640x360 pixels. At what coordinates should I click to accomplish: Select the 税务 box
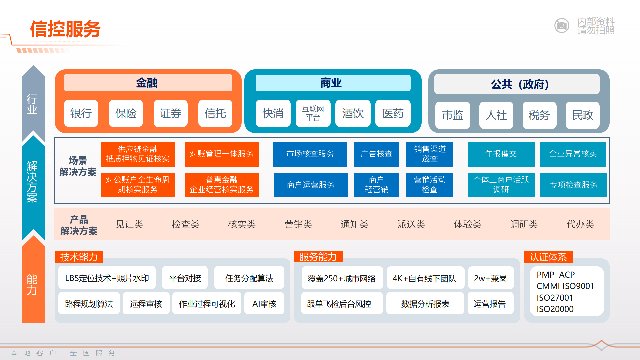pos(539,116)
